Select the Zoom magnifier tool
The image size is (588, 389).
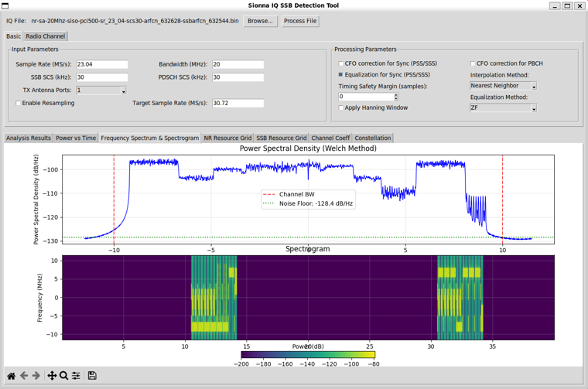tap(63, 376)
